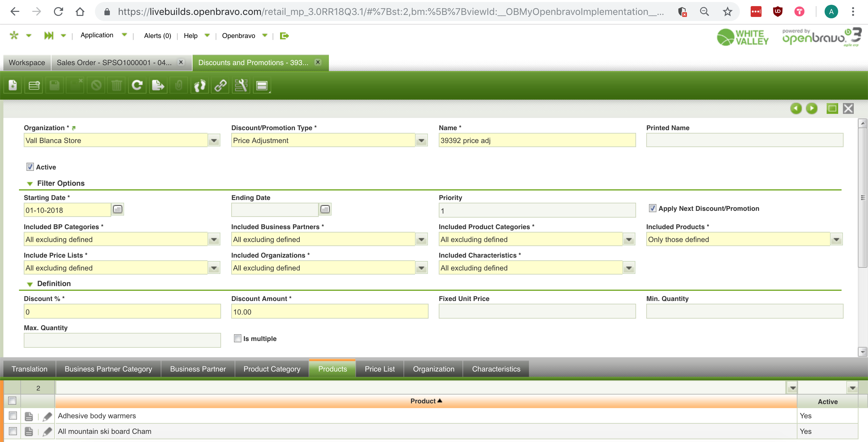
Task: Click the Alerts (0) link
Action: [157, 36]
